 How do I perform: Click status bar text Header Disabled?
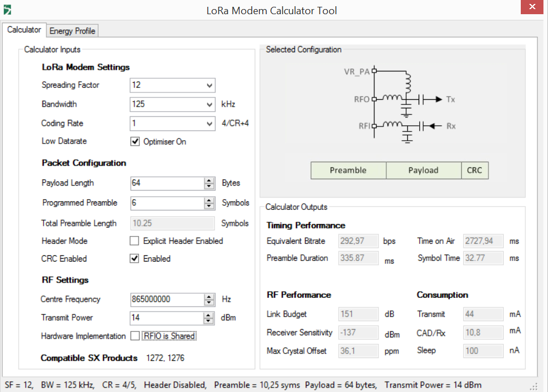coord(175,385)
